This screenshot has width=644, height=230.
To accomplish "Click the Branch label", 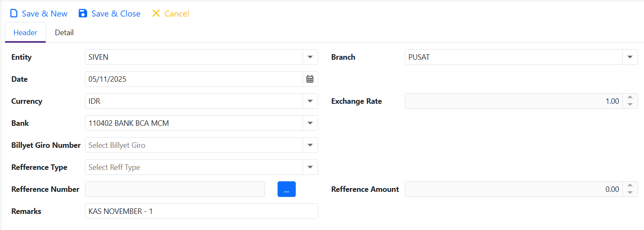I will click(343, 57).
